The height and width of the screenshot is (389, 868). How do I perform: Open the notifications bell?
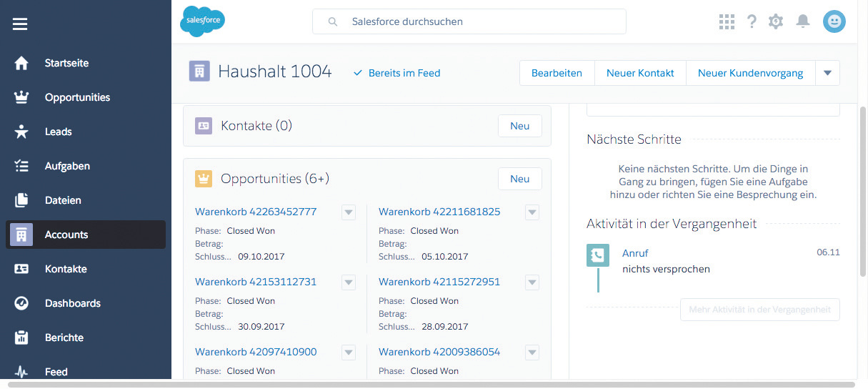tap(803, 21)
